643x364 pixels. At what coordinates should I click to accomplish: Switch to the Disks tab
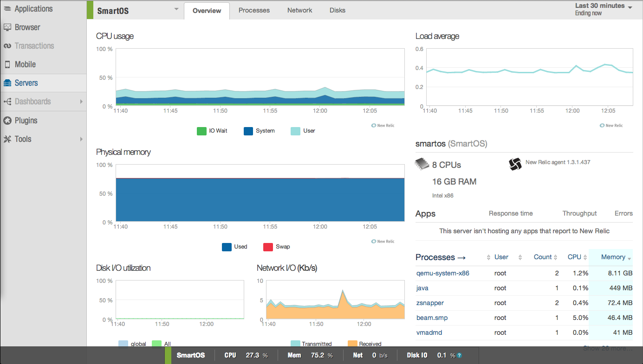[x=338, y=10]
